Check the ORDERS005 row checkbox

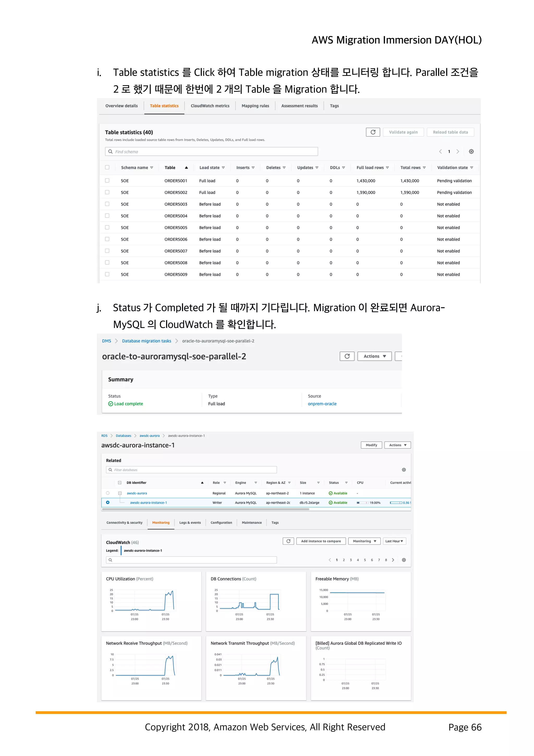107,227
